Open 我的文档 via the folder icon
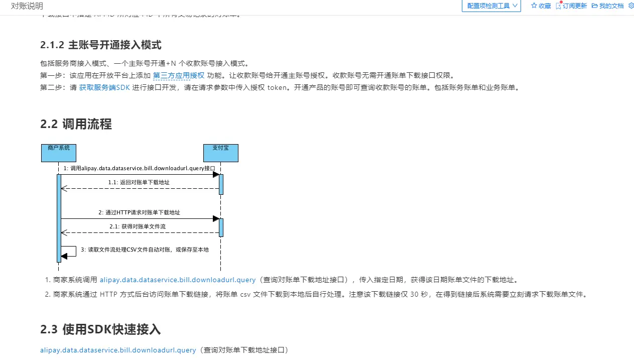This screenshot has width=634, height=364. [595, 6]
